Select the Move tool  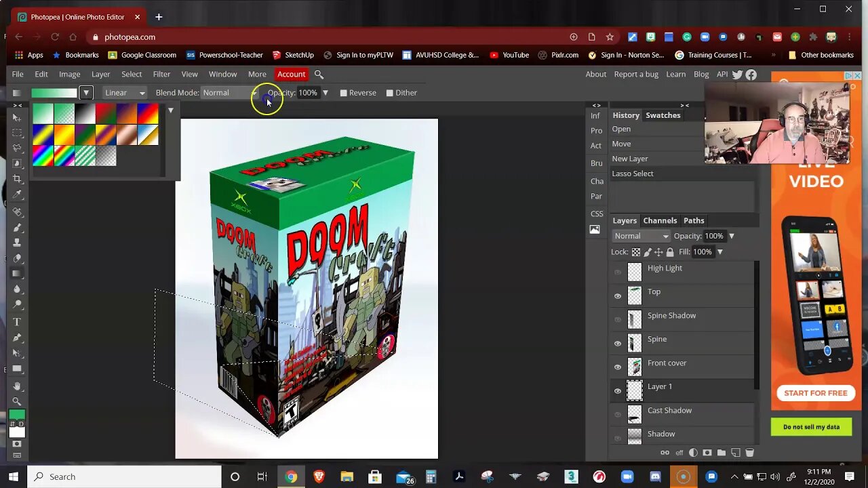coord(18,118)
